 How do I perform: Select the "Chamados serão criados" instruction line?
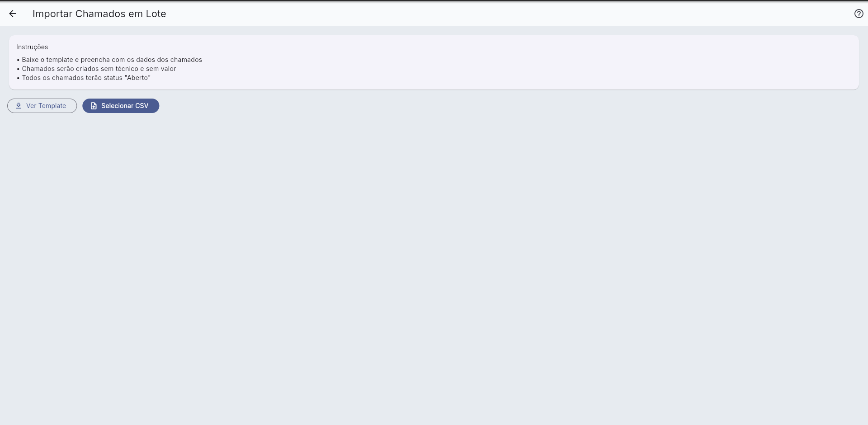coord(96,69)
